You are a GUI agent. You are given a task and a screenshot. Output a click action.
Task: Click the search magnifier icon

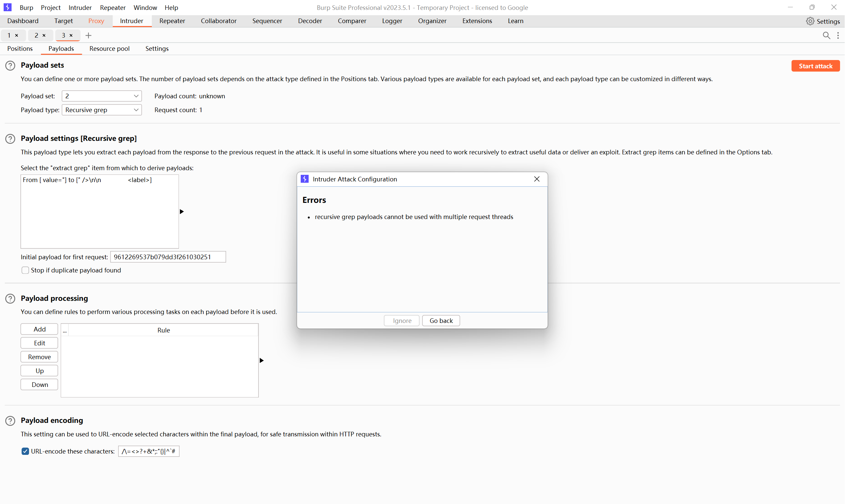pyautogui.click(x=826, y=35)
